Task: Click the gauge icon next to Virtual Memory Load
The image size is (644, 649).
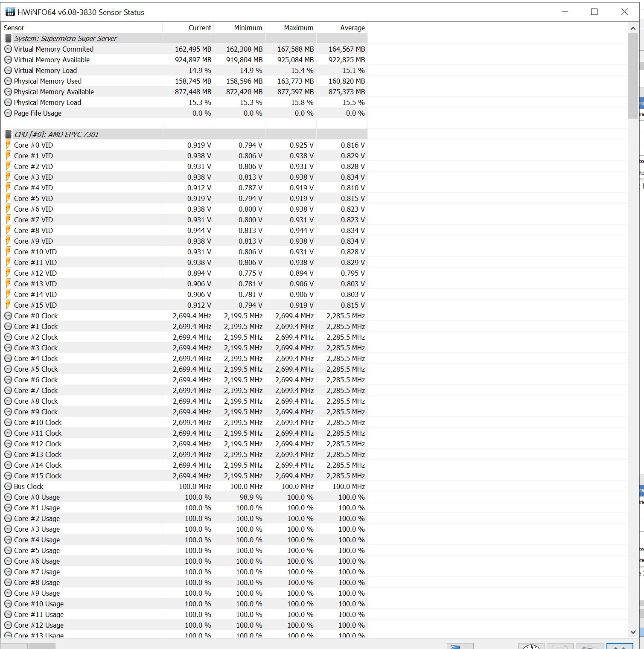Action: 8,70
